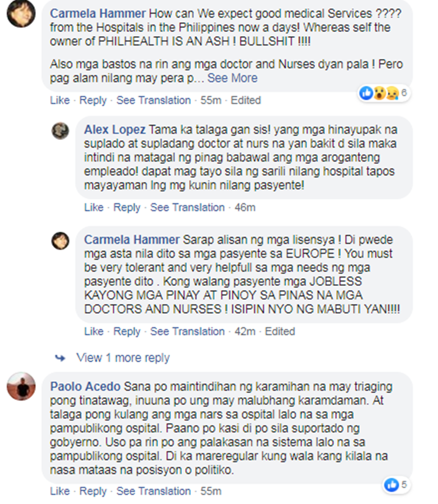Open reactions thumbs-up icon on Paolo's comment
Viewport: 438px width, 504px height.
click(391, 485)
